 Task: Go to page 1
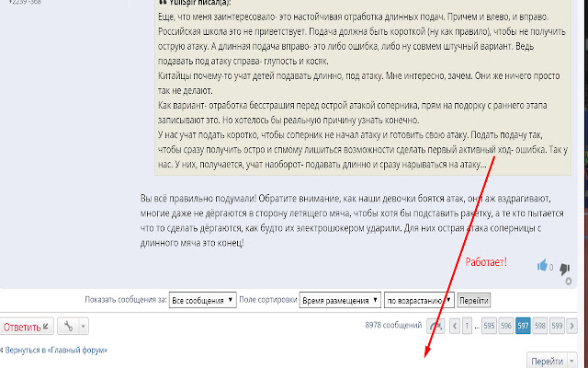pos(467,326)
